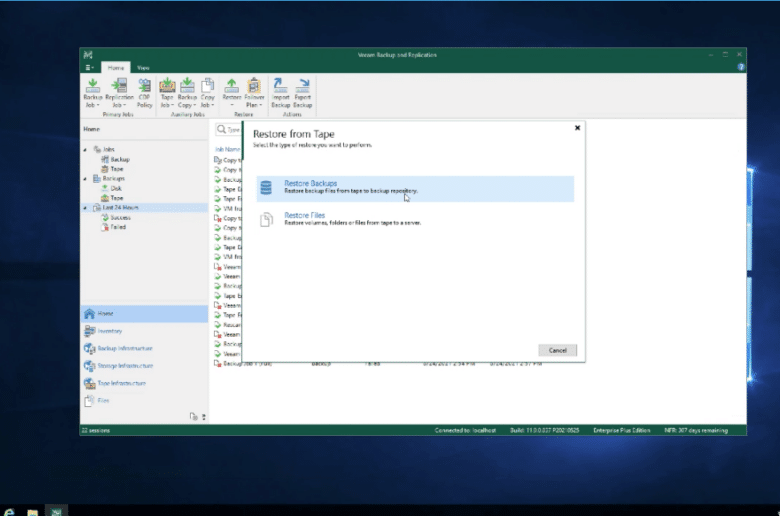Click the navigation pane options overflow arrow

coord(204,416)
